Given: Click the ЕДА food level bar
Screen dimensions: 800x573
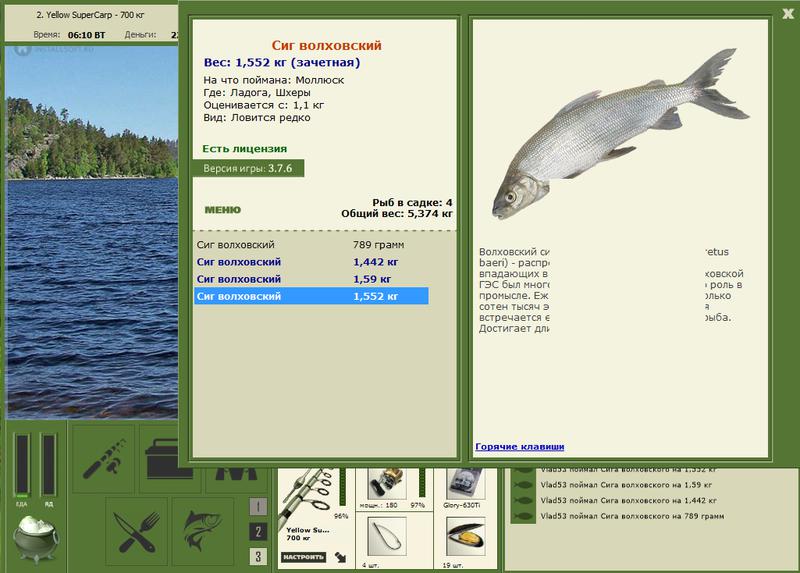Looking at the screenshot, I should (21, 465).
